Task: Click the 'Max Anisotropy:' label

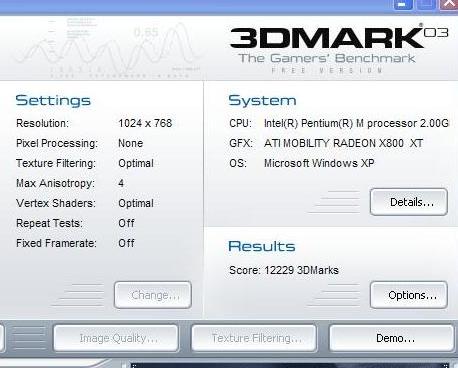Action: (55, 183)
